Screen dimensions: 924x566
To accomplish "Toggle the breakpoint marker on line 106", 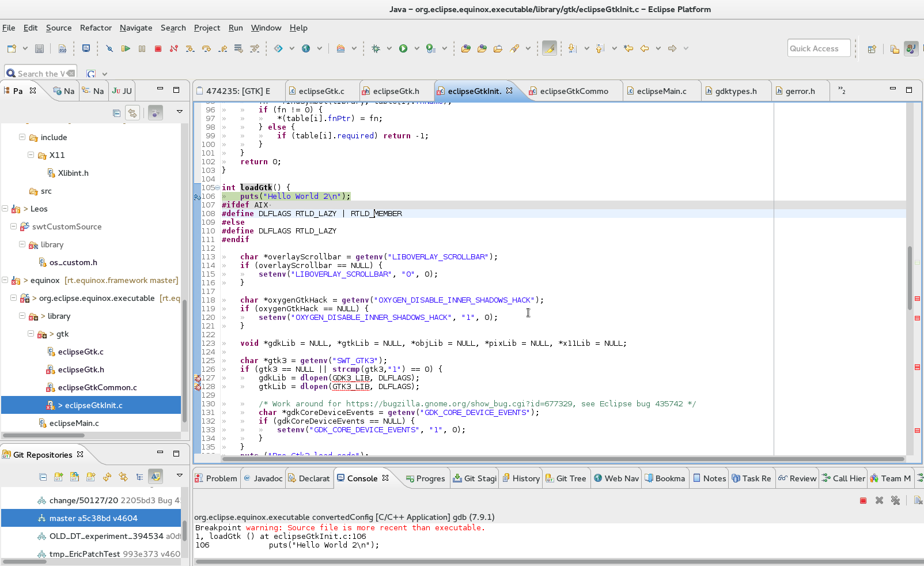I will (198, 196).
